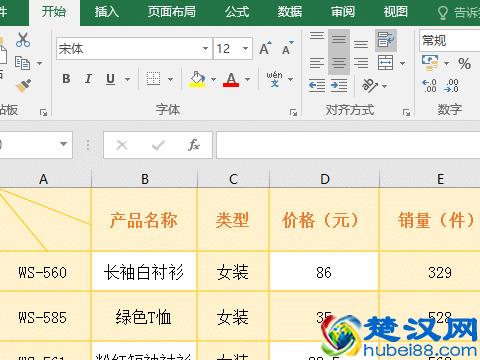
Task: Click the Borders icon
Action: click(153, 79)
